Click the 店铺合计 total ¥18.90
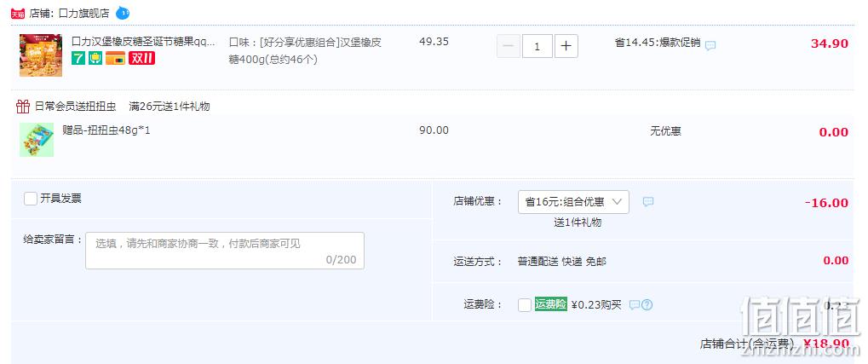The image size is (868, 364). click(826, 344)
